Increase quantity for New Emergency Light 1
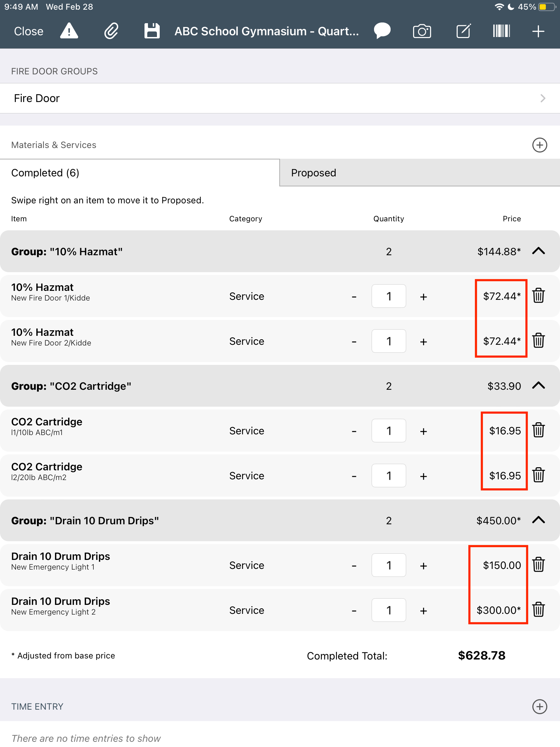Image resolution: width=560 pixels, height=747 pixels. [423, 566]
